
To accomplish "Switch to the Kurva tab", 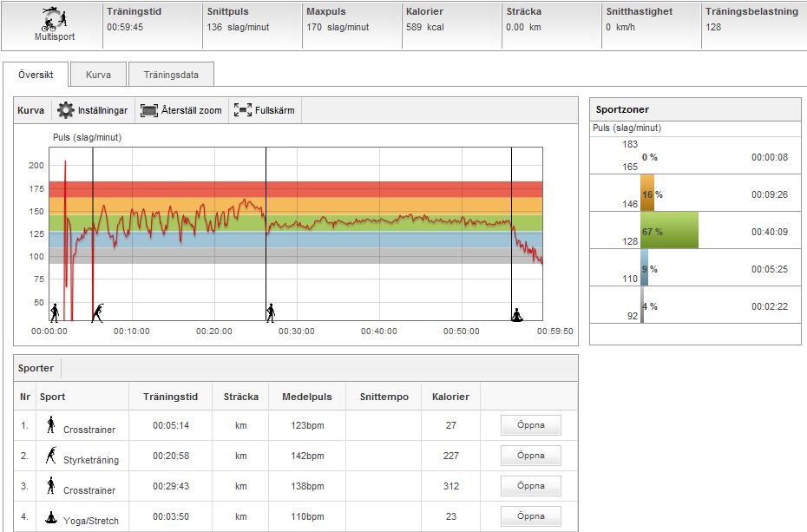I will (98, 75).
